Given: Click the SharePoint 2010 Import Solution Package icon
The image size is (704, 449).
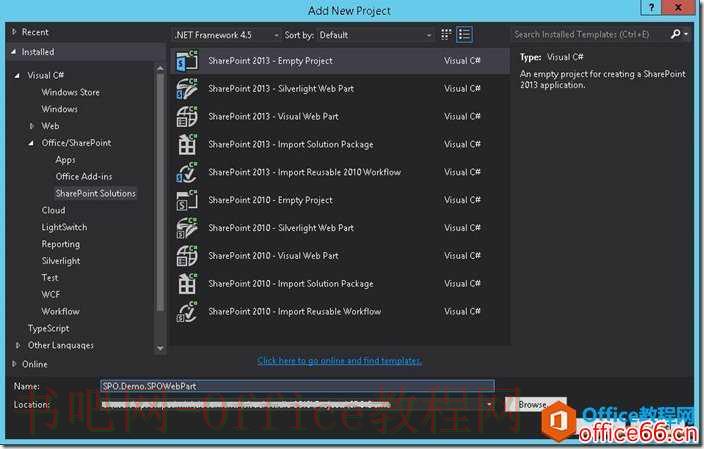Looking at the screenshot, I should [x=187, y=283].
